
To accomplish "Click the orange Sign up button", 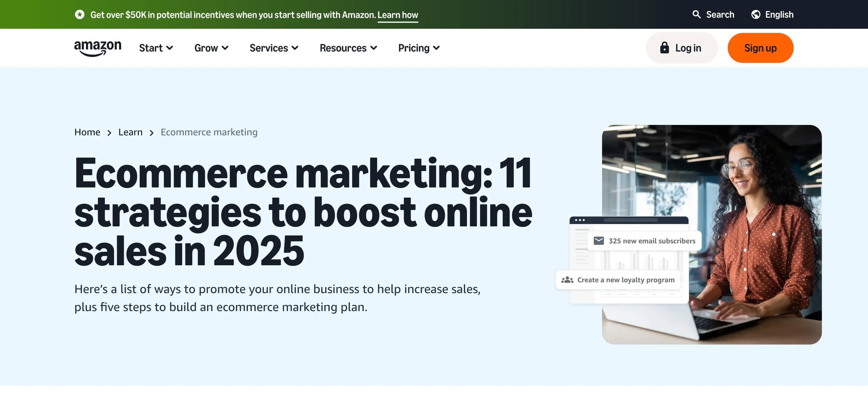I will click(x=760, y=48).
